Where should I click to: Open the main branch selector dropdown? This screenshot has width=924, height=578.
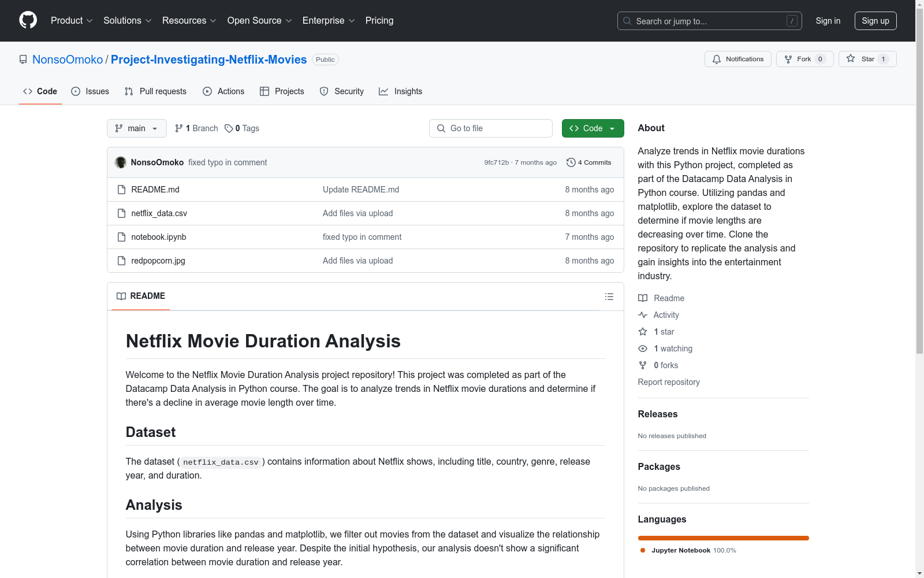(x=137, y=128)
